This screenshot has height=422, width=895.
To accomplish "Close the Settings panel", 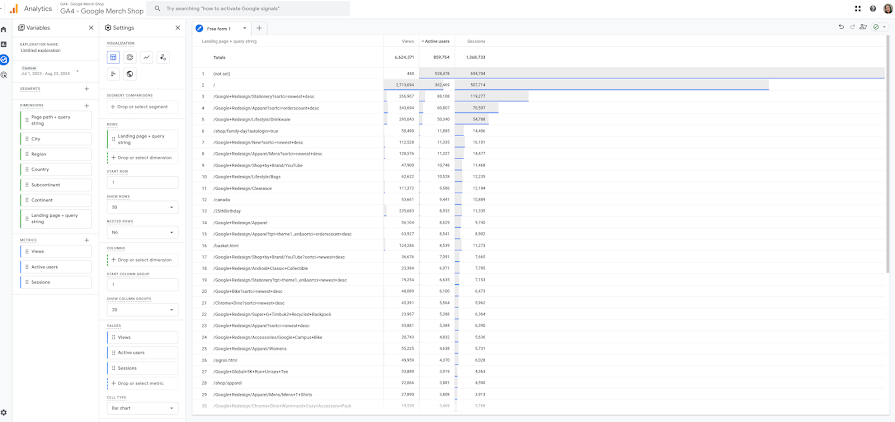I will tap(177, 27).
